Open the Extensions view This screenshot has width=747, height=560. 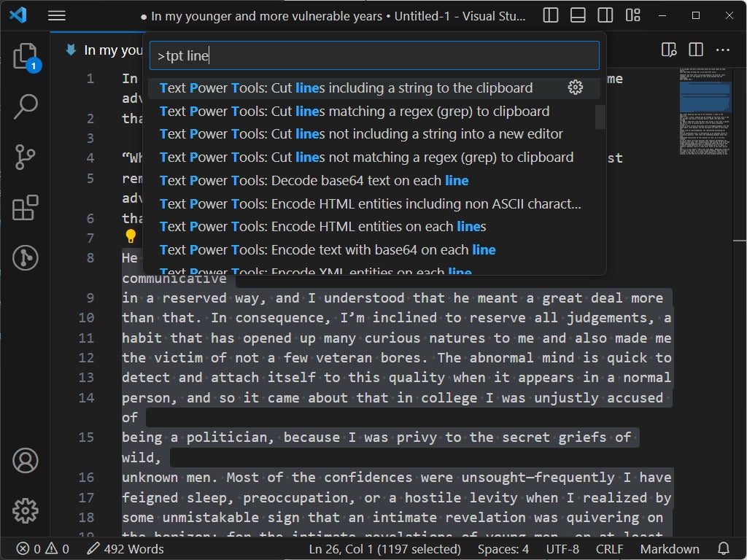point(26,208)
